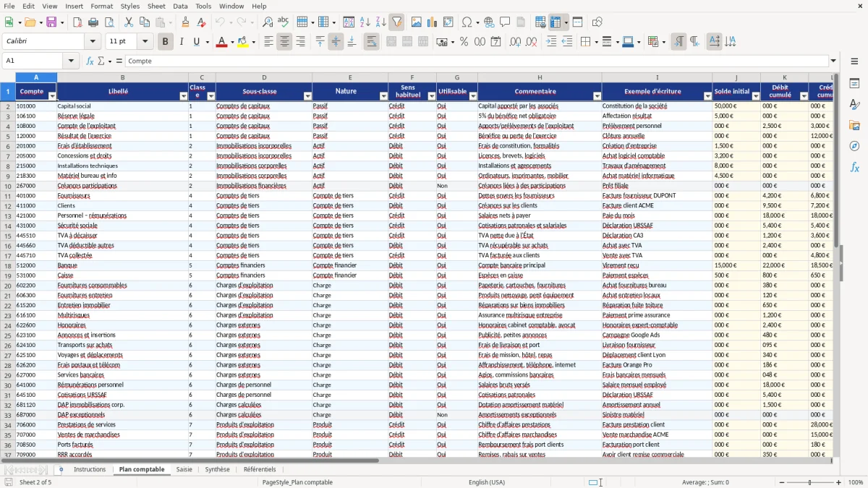Click the Define Print Area icon
This screenshot has width=868, height=488.
pos(540,22)
